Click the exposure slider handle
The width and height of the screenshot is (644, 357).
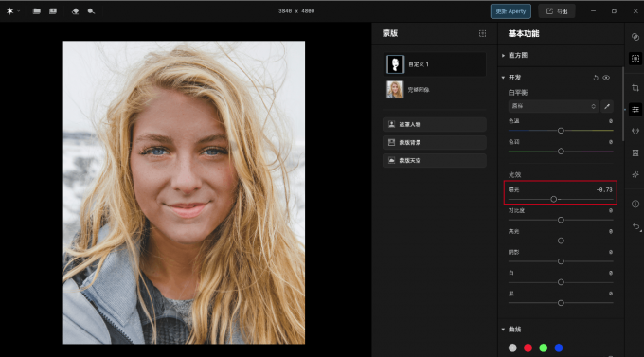(554, 199)
